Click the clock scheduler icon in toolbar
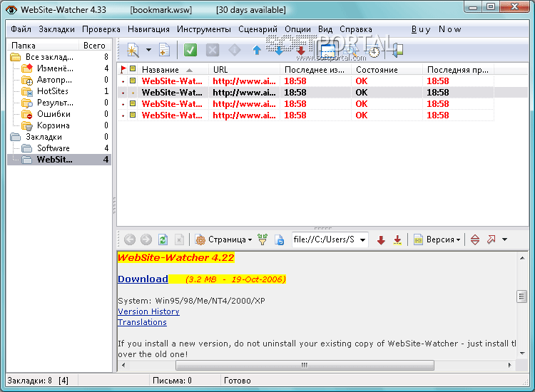 coord(374,51)
